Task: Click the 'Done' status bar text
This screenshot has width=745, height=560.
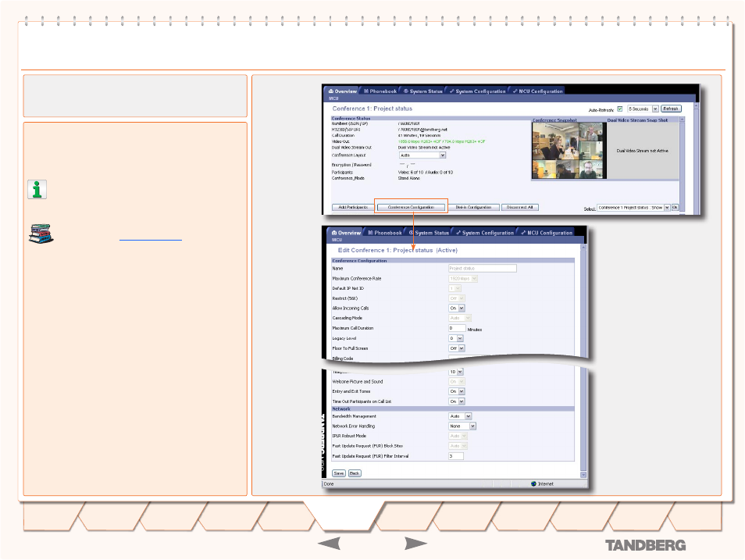Action: (x=329, y=484)
